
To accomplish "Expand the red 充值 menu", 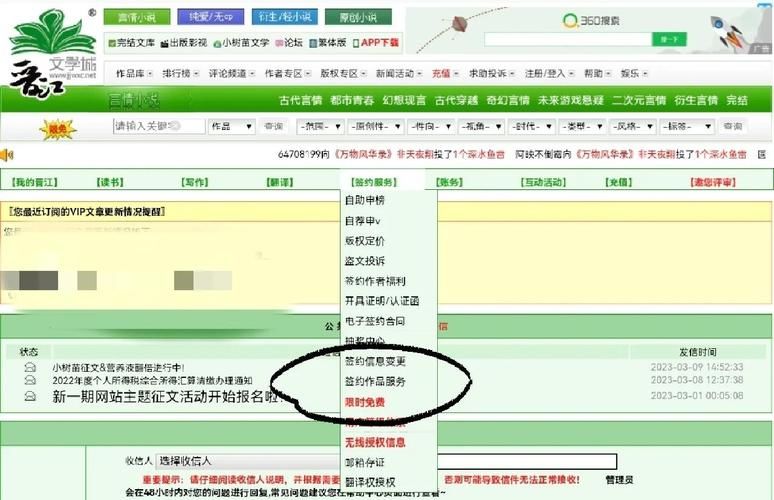I will tap(445, 74).
